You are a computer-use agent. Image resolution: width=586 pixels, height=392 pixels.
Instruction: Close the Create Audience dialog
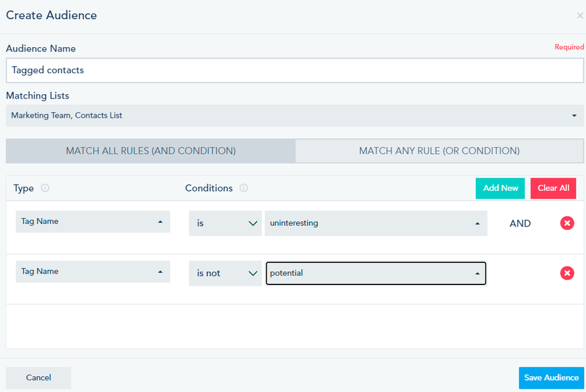(x=579, y=16)
